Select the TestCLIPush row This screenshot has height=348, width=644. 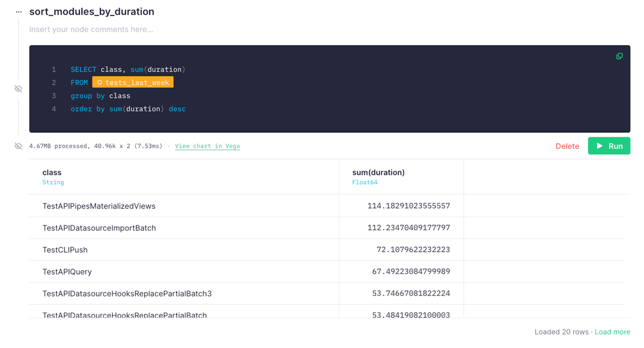click(65, 250)
